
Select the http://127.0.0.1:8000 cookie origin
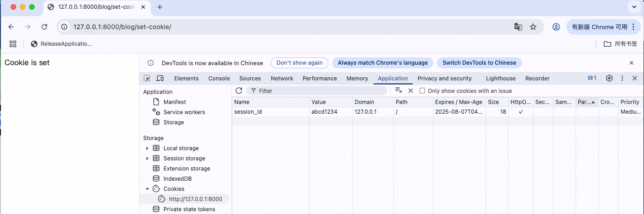point(195,199)
